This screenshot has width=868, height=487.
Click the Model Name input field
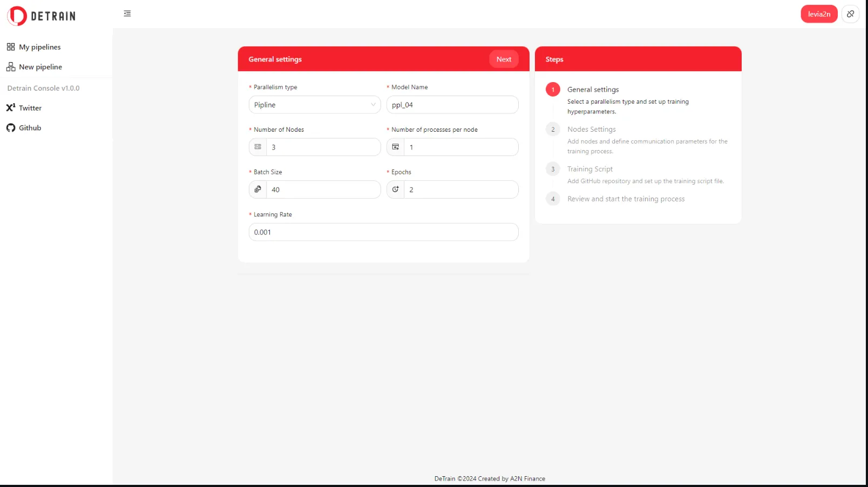click(452, 105)
